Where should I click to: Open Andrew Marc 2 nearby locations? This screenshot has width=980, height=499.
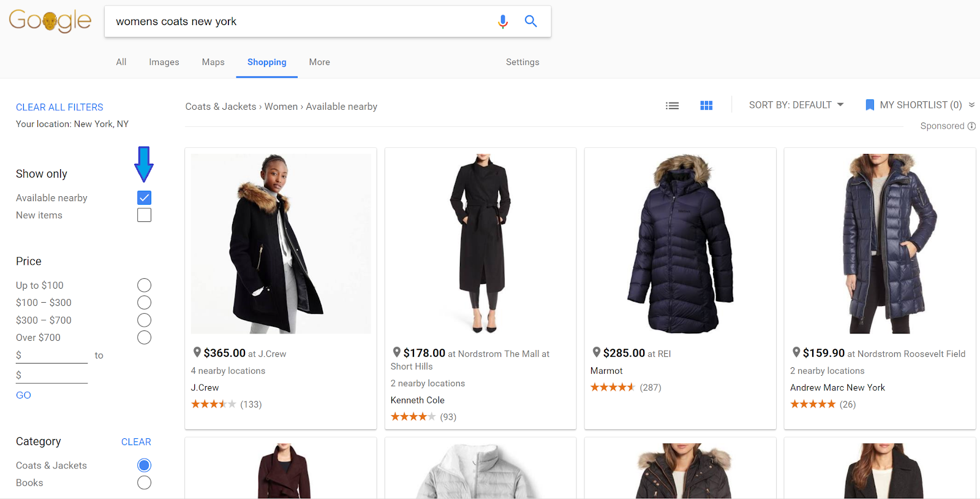(827, 371)
